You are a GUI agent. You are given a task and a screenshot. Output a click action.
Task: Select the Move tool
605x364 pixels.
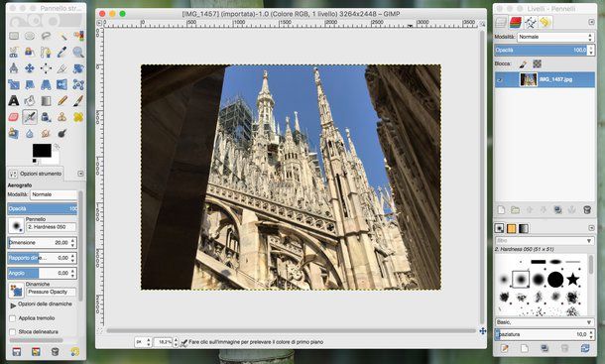pos(30,68)
